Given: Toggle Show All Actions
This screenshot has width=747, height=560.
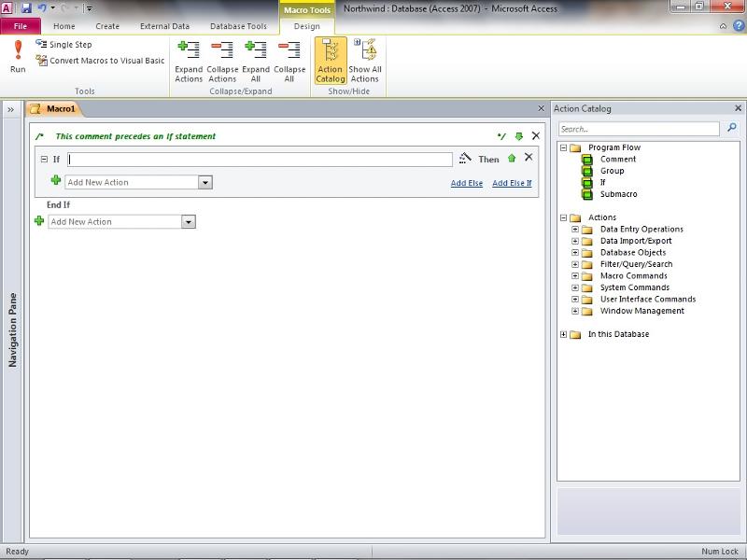Looking at the screenshot, I should point(365,61).
